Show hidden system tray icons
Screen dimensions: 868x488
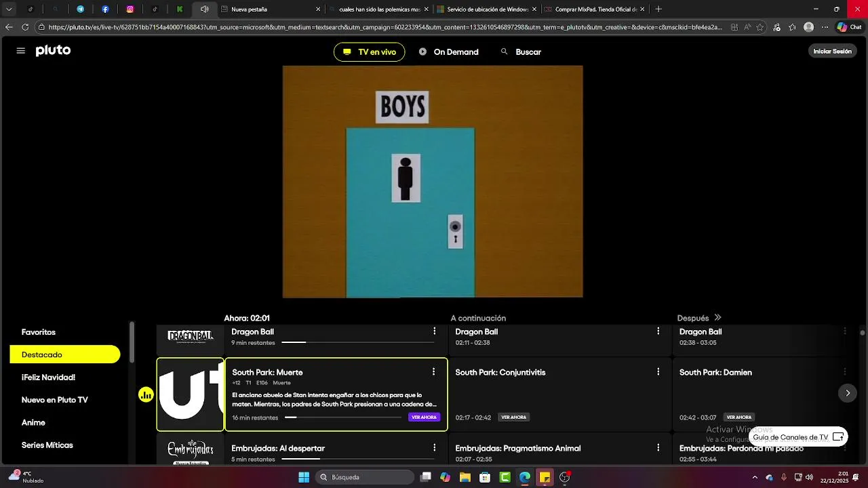755,477
